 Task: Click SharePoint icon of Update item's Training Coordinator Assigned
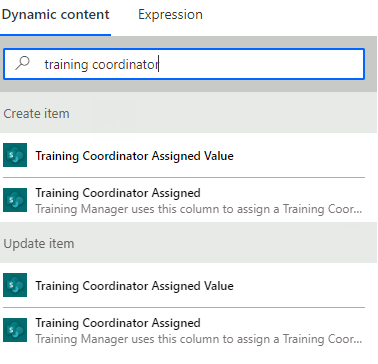point(15,330)
